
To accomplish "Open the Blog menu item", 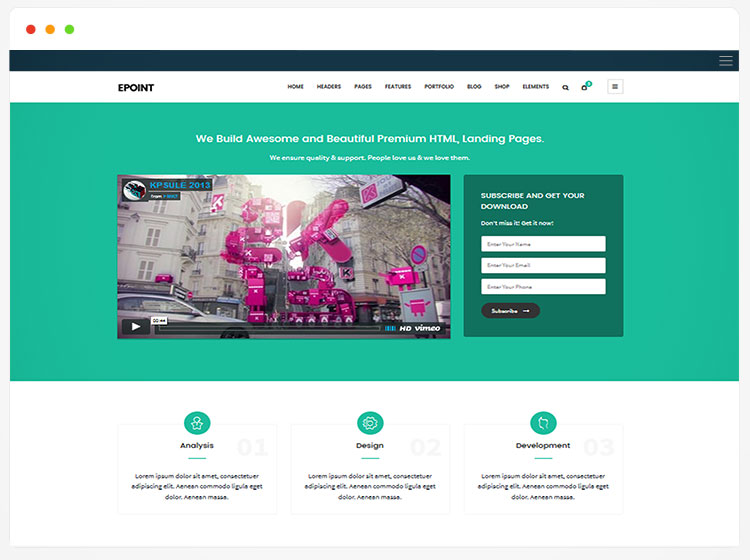I will tap(474, 87).
